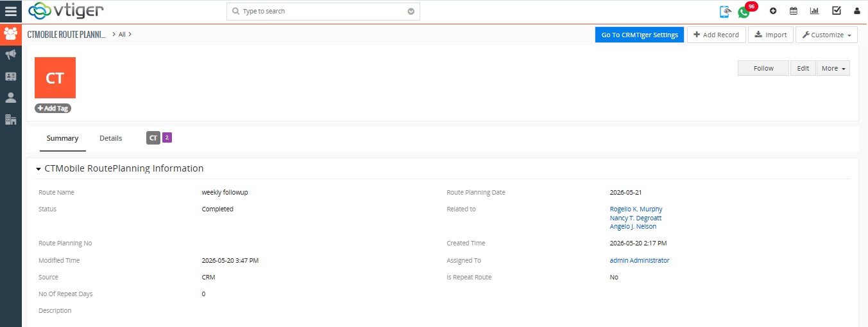Open the marketing megaphone sidebar icon

point(10,55)
